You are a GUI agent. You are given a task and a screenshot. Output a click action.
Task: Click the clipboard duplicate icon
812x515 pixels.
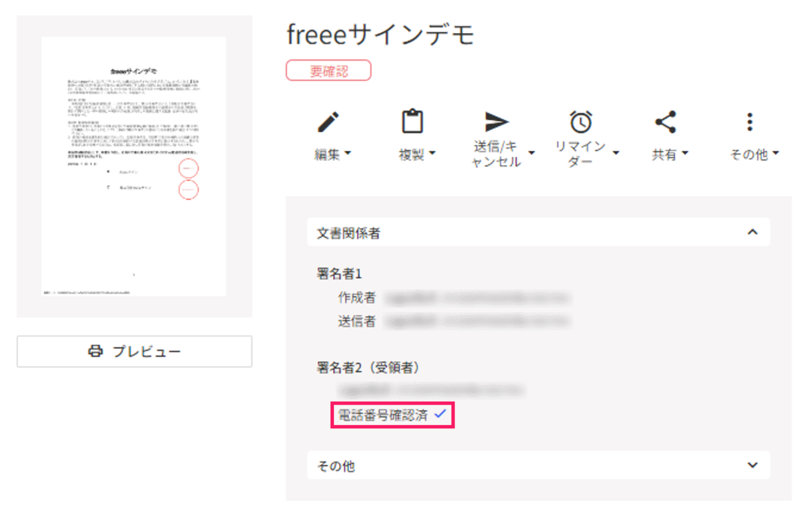pos(412,121)
